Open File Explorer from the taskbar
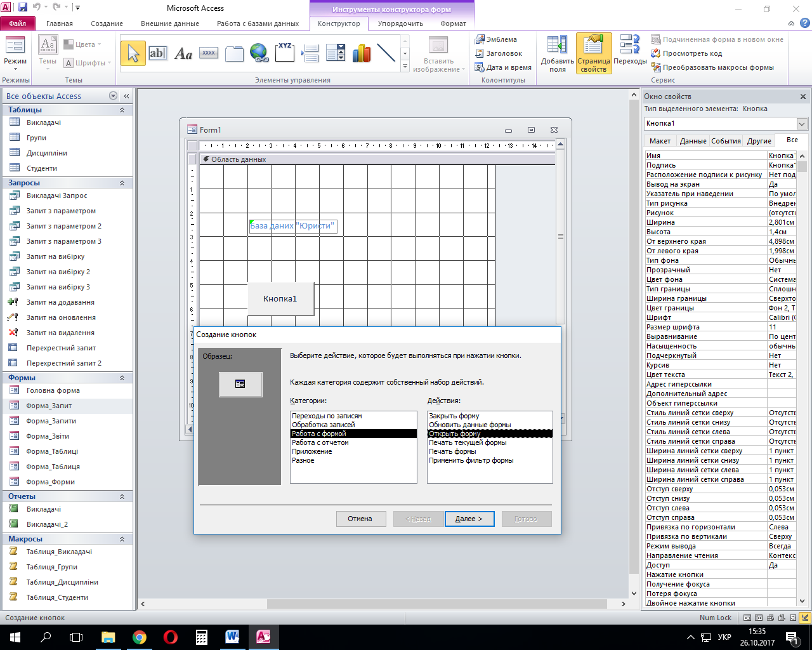 [x=108, y=637]
